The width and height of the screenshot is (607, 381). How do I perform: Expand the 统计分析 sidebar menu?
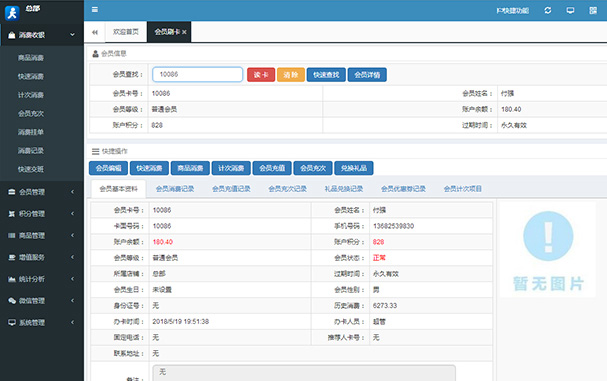tap(42, 279)
